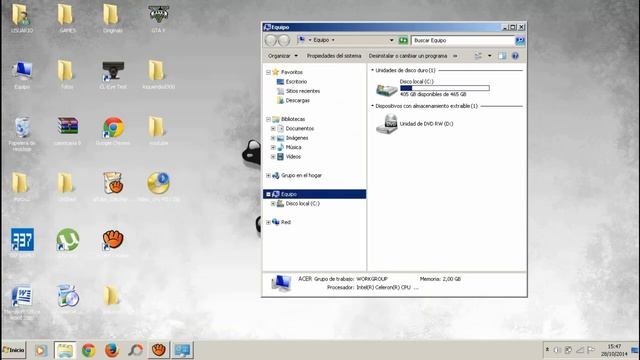Open Unidad de DVD RW (D:) drive
This screenshot has width=640, height=360.
[415, 124]
